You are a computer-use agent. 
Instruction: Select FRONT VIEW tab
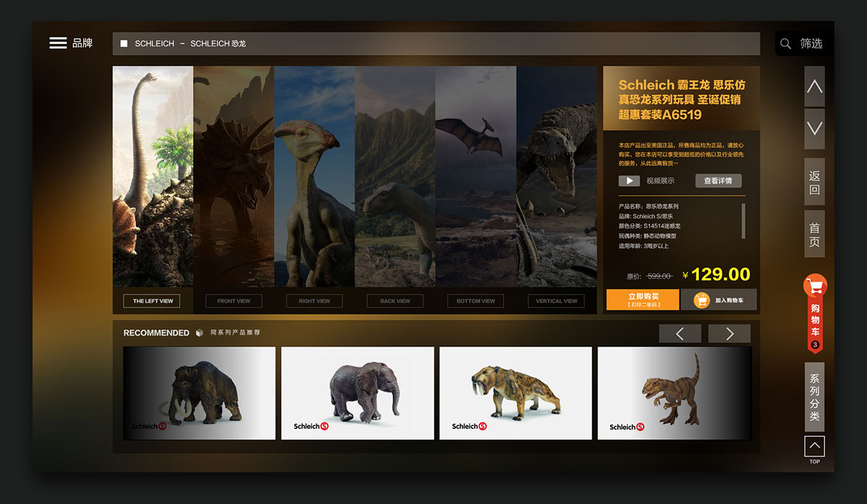(233, 301)
